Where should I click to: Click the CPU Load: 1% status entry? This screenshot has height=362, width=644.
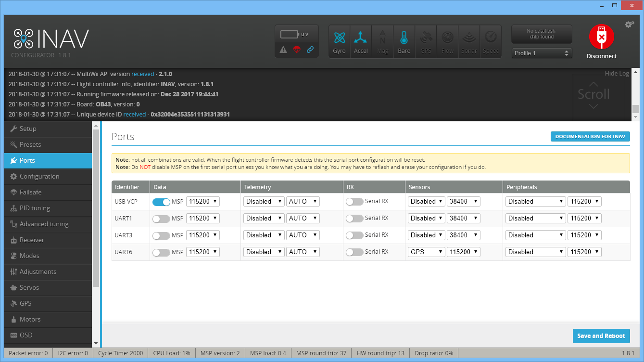pos(172,353)
